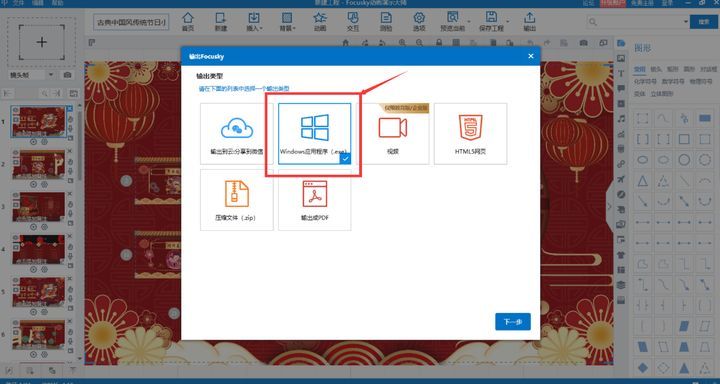Click the lock icon on canvas toolbar

[439, 43]
